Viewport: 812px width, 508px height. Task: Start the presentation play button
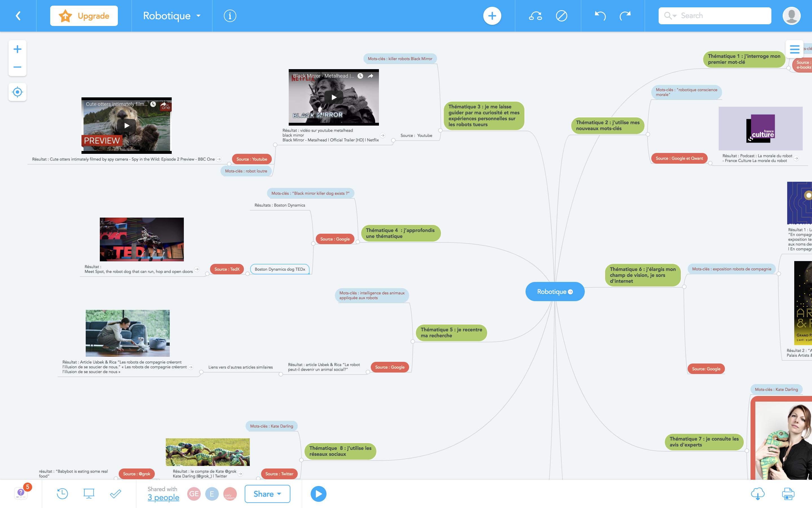pyautogui.click(x=318, y=494)
